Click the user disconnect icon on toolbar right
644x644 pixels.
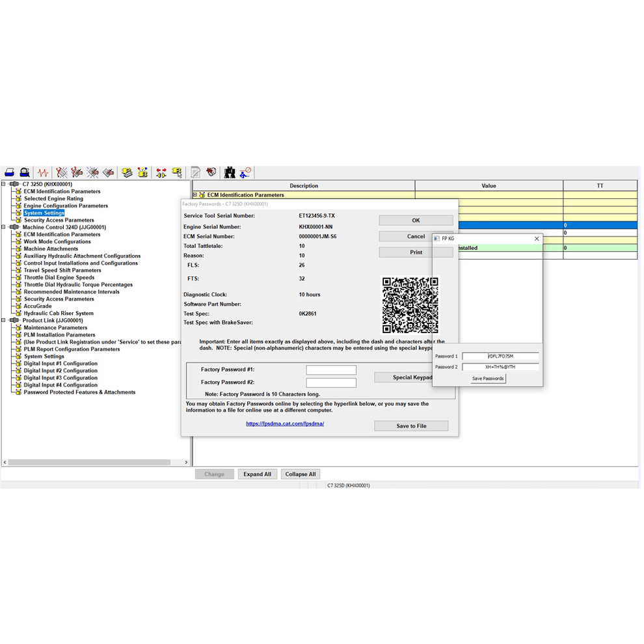click(245, 172)
